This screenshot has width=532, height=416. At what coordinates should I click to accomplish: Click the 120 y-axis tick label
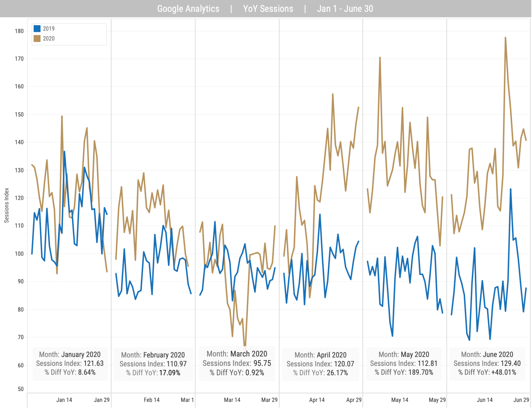point(19,198)
